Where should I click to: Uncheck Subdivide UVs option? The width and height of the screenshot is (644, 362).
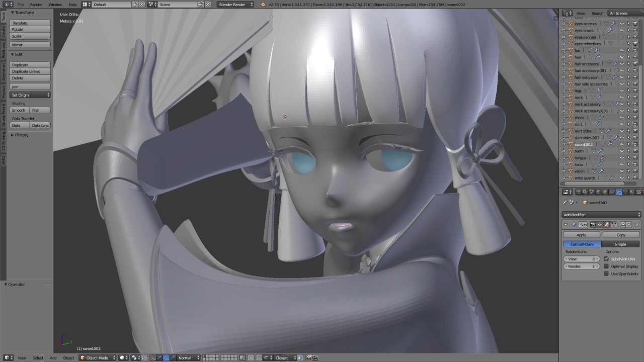[x=606, y=259]
